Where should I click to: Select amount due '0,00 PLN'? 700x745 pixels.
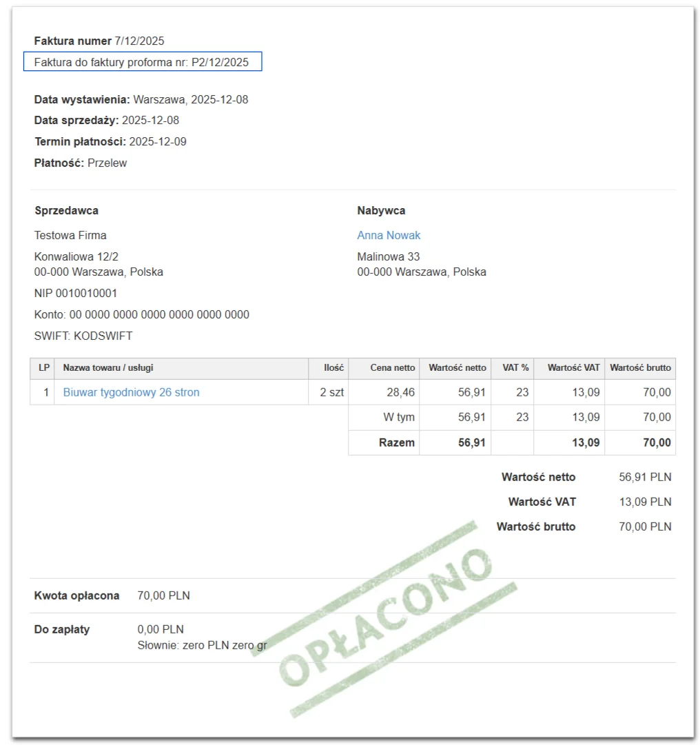161,629
